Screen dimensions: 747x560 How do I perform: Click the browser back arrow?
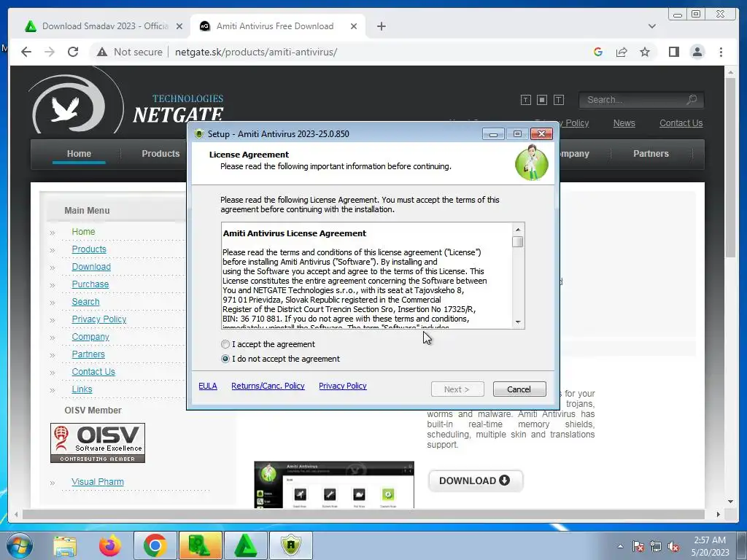click(x=26, y=52)
